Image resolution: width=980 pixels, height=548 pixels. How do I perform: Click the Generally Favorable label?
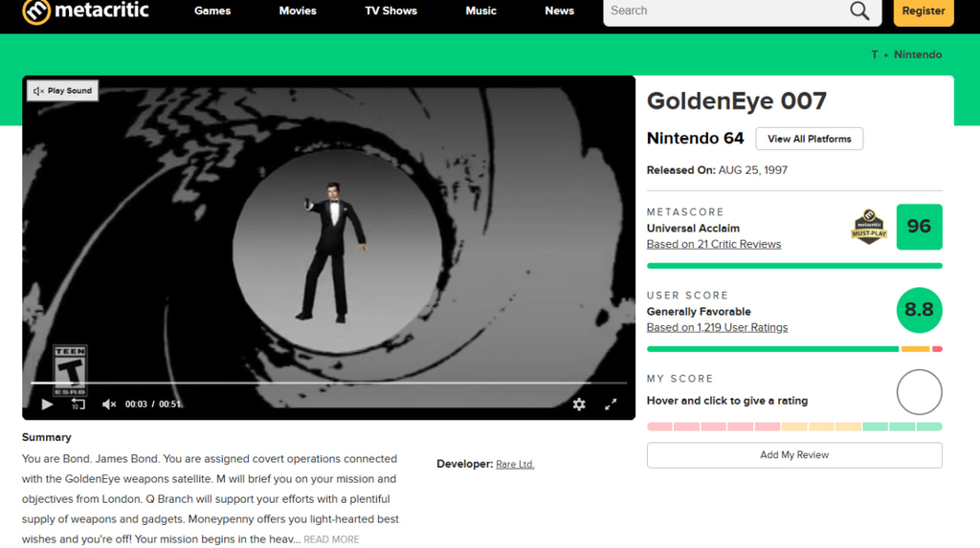[699, 311]
